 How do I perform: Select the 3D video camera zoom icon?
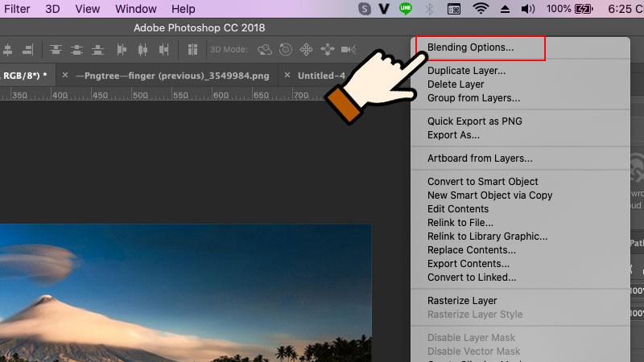pos(348,50)
